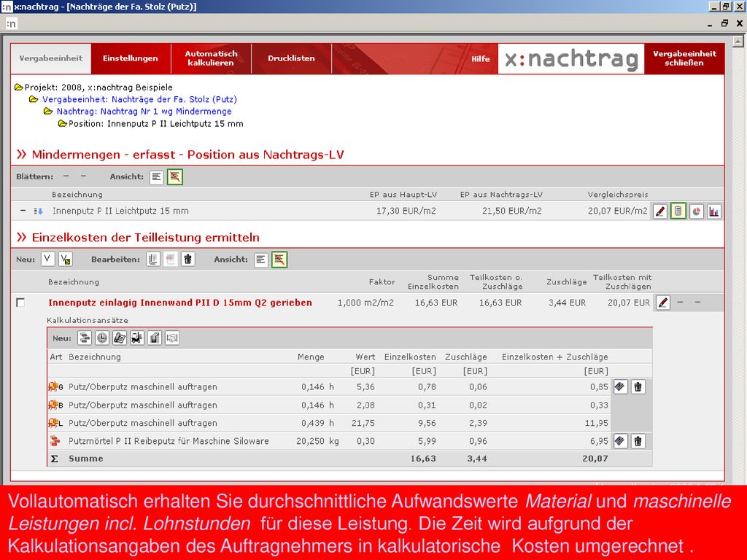The height and width of the screenshot is (560, 747).
Task: Follow link Nachtrag Nr 1 wg Mindermenge
Action: [x=144, y=112]
